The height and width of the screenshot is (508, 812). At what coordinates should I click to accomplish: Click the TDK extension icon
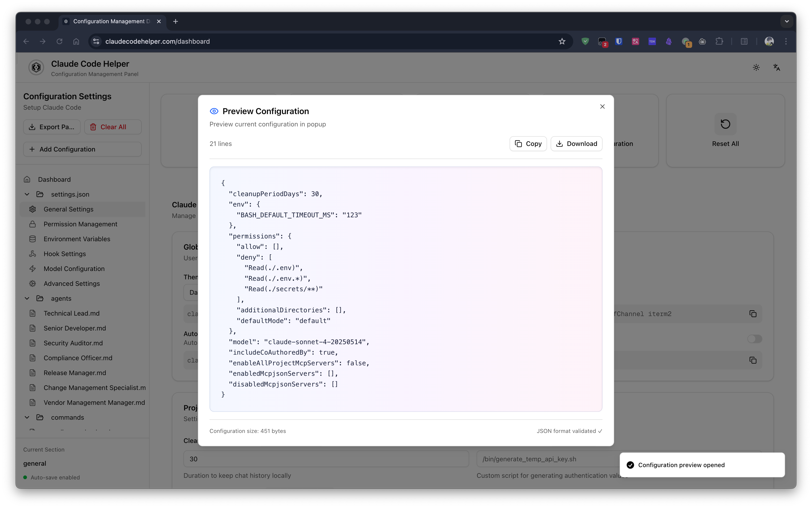[652, 41]
